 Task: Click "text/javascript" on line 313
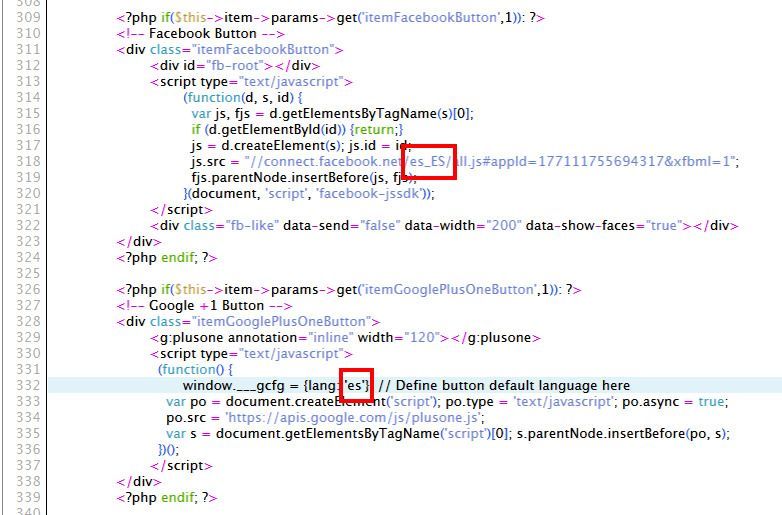(x=291, y=82)
